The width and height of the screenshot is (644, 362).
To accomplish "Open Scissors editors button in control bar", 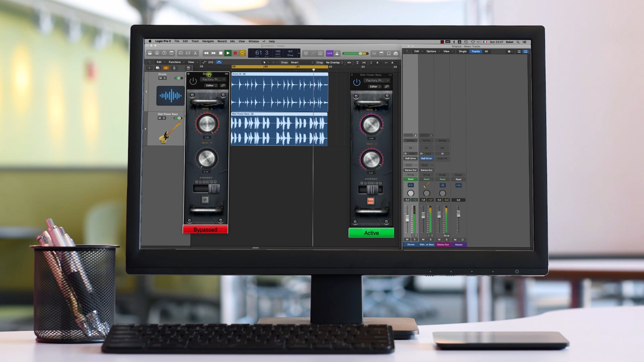I will [195, 53].
